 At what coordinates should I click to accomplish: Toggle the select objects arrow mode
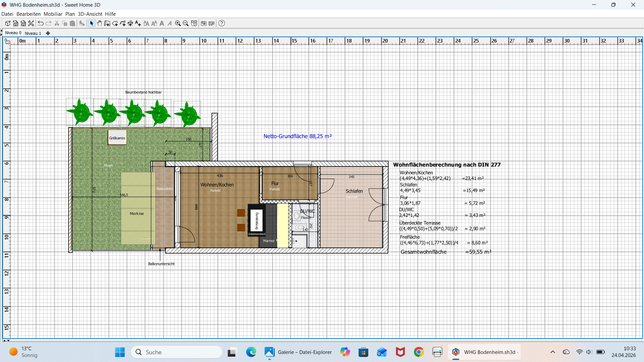(92, 23)
